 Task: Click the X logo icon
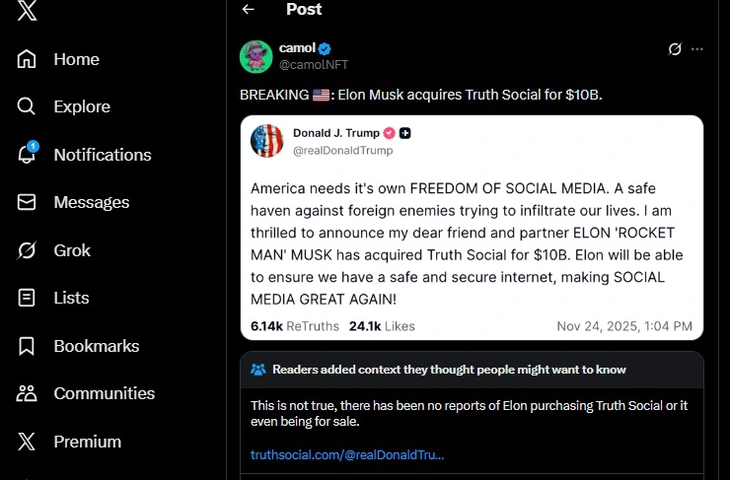[27, 10]
